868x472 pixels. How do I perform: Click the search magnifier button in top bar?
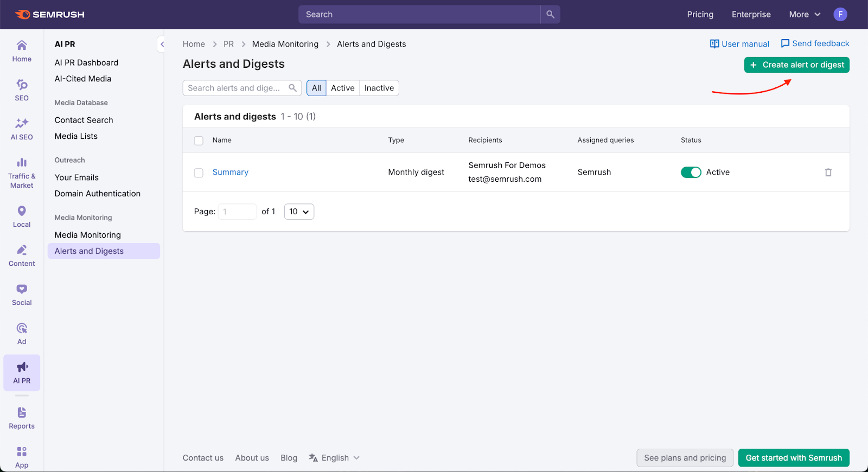(550, 15)
